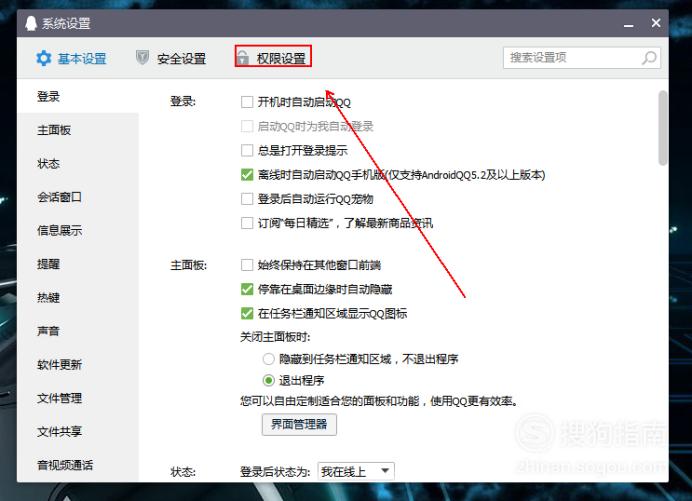This screenshot has width=692, height=501.
Task: Open 提醒 settings in sidebar
Action: point(78,264)
